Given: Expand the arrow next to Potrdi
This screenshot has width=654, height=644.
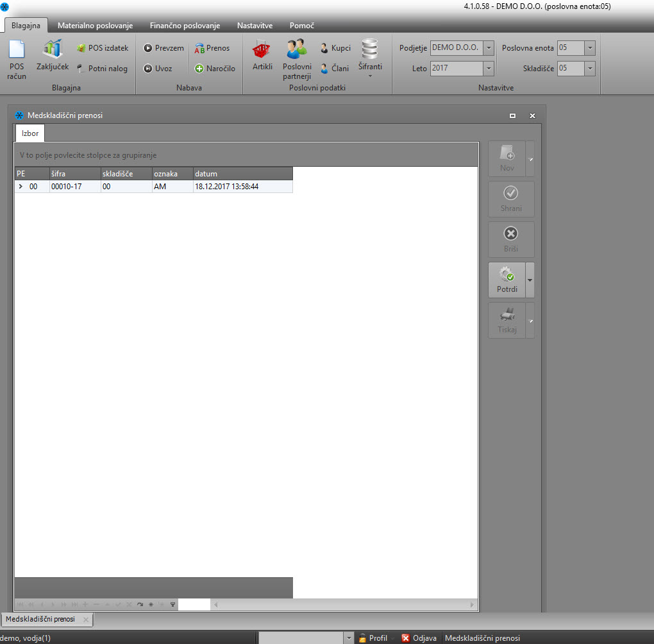Looking at the screenshot, I should coord(530,280).
